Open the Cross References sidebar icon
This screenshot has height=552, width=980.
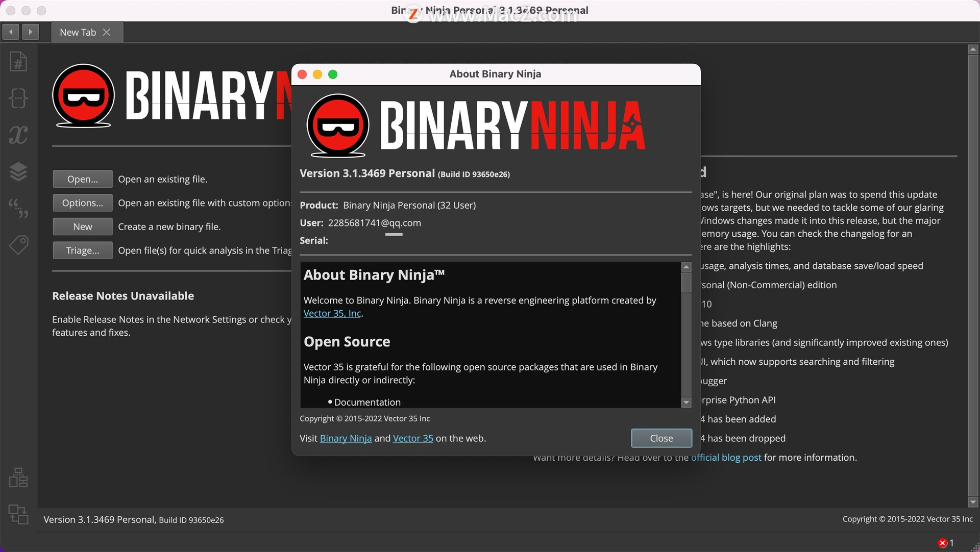[18, 514]
